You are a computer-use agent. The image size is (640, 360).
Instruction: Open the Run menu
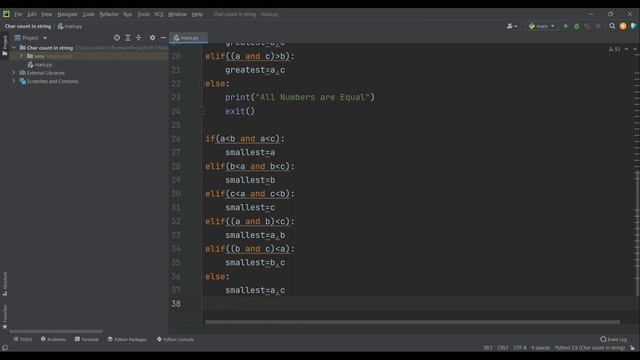pos(128,14)
